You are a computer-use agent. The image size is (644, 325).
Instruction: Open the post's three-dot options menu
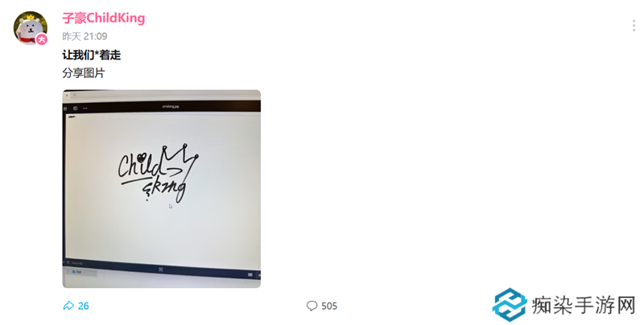point(634,26)
